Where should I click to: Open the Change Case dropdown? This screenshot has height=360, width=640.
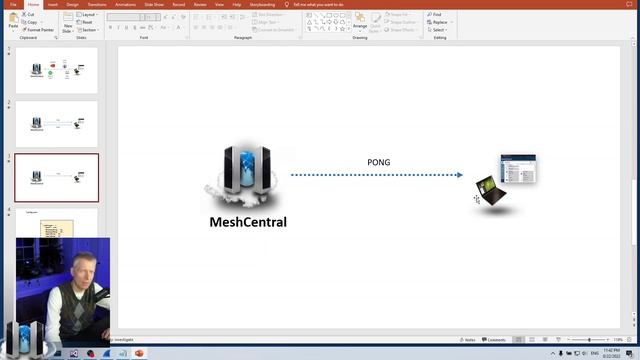(164, 27)
